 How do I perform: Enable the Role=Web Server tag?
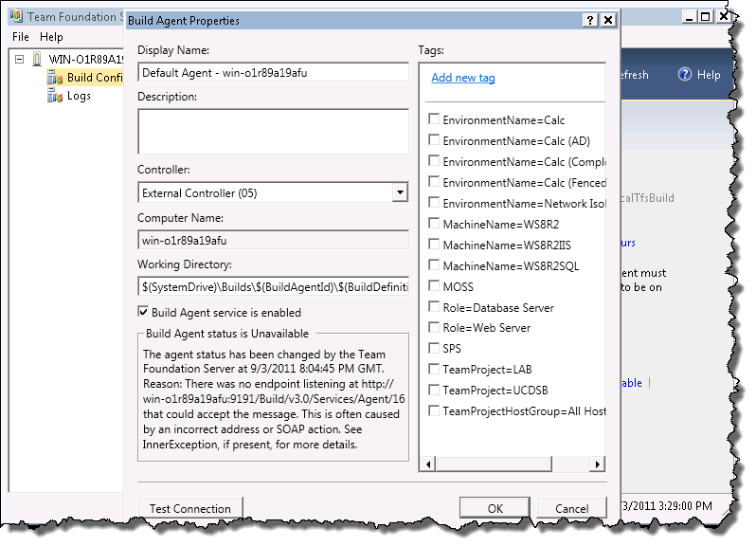[x=434, y=328]
